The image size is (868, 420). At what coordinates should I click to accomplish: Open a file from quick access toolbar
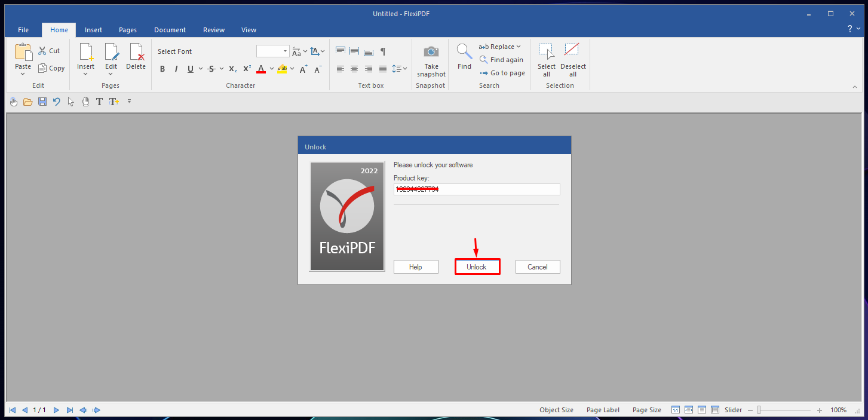27,102
